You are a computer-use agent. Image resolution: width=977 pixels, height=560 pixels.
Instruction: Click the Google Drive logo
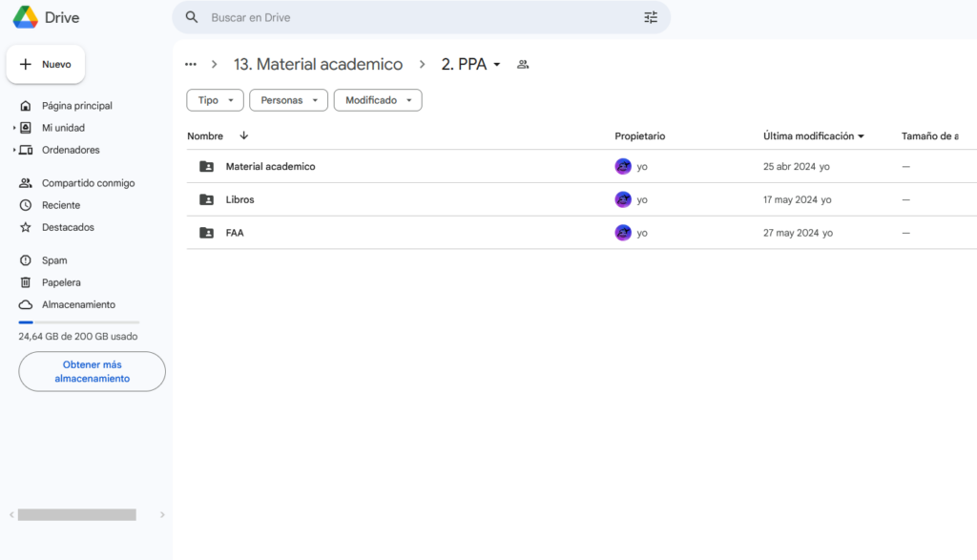click(x=26, y=17)
